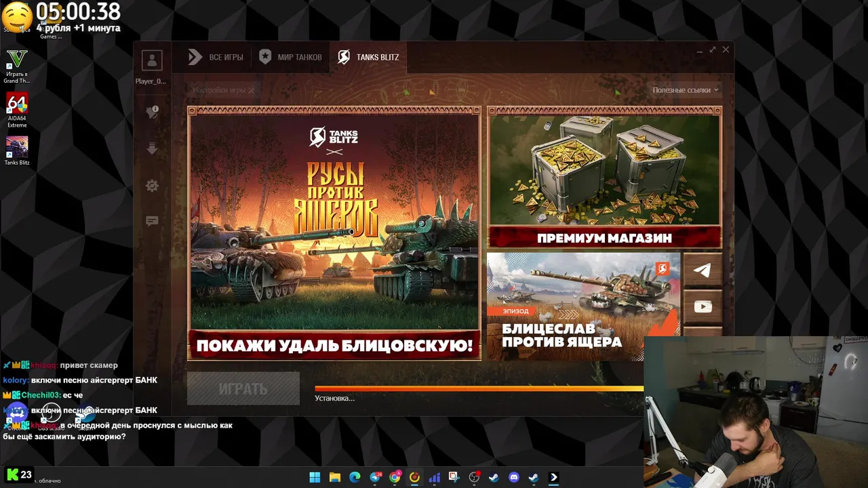Click the Премиум магазин label

point(604,238)
